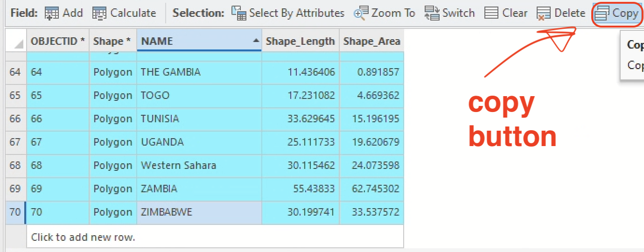This screenshot has width=644, height=252.
Task: Open Select By Attributes
Action: pos(288,13)
